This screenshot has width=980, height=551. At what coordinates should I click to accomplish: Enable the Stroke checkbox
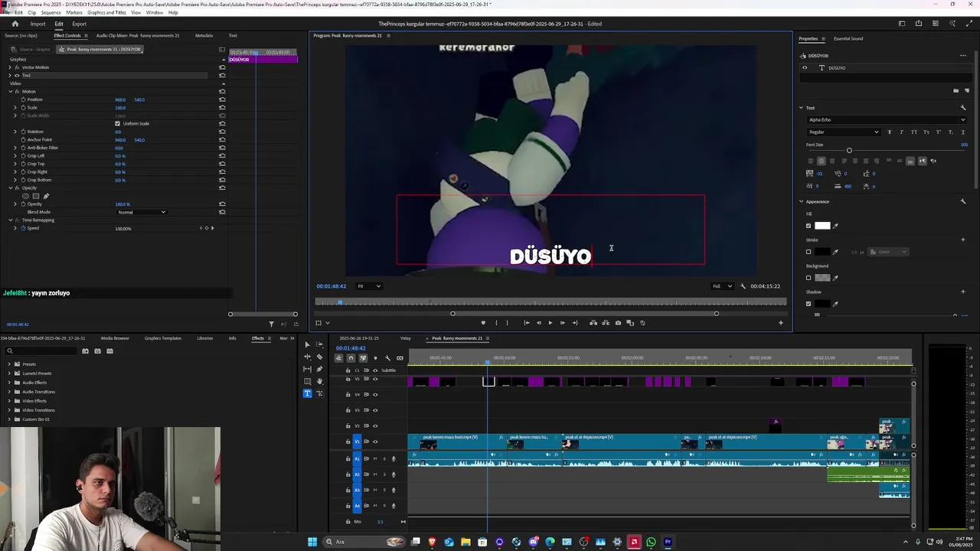pos(808,252)
